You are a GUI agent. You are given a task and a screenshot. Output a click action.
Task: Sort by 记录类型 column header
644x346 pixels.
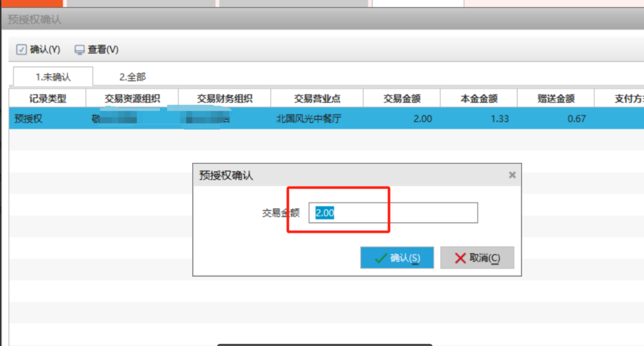point(48,99)
